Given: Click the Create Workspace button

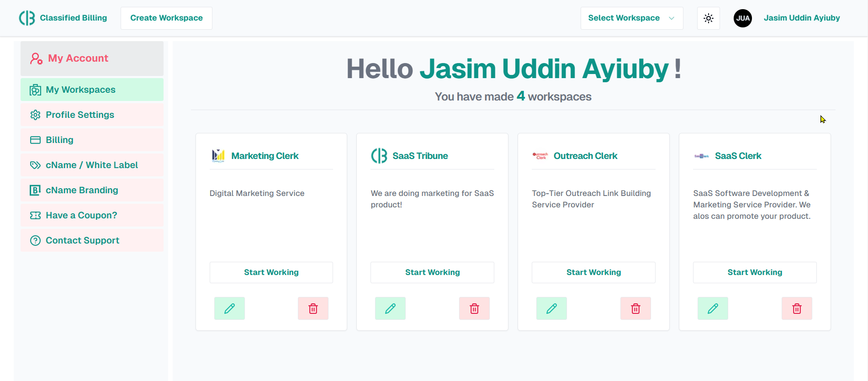Looking at the screenshot, I should click(166, 18).
